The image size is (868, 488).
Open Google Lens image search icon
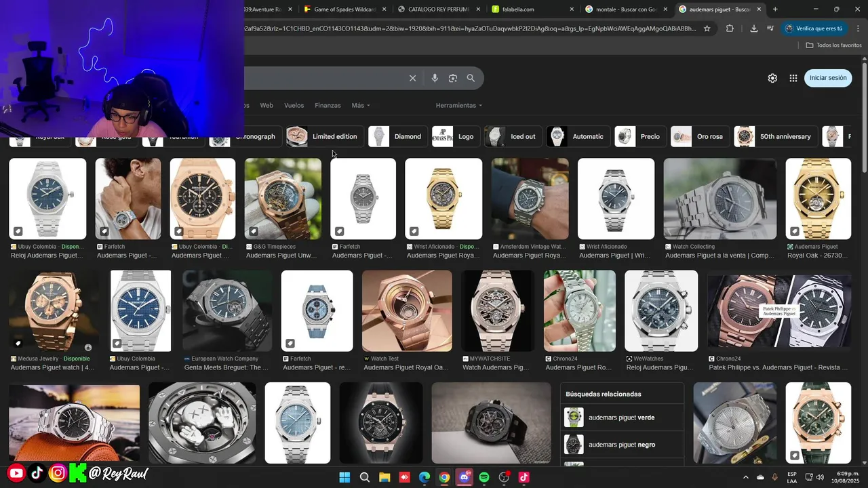click(453, 78)
